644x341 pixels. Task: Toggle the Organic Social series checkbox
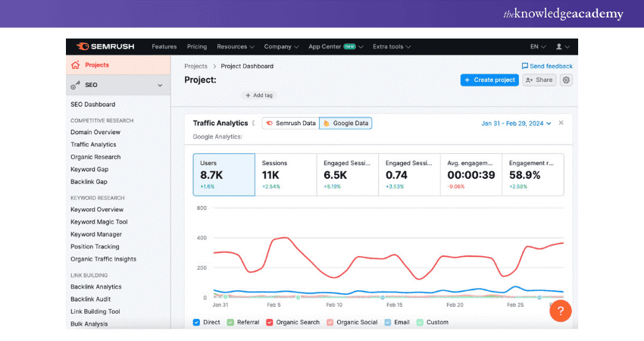coord(330,322)
